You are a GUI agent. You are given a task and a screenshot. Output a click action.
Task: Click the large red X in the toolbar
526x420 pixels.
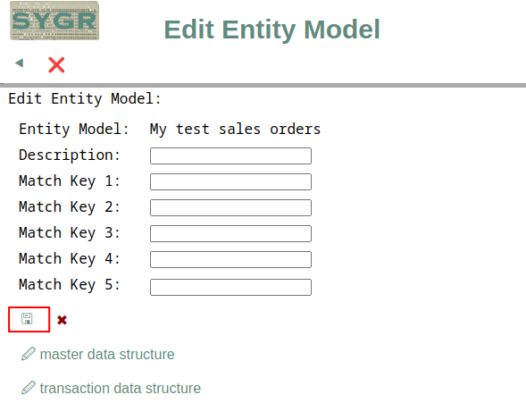tap(56, 65)
